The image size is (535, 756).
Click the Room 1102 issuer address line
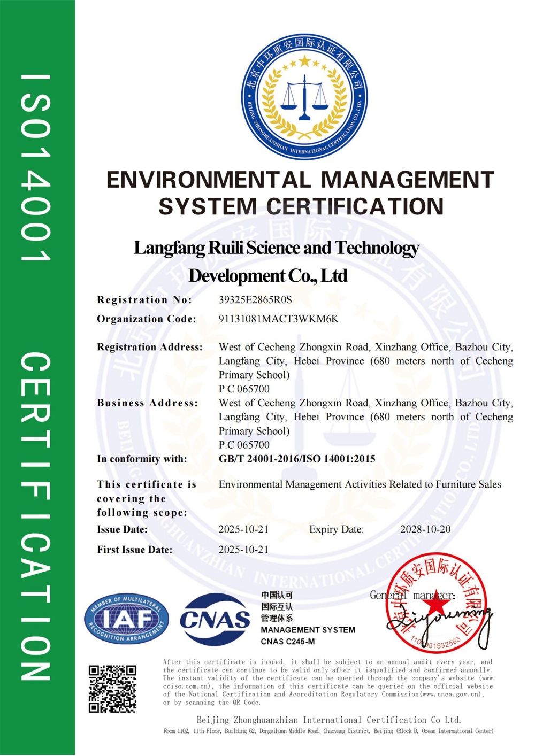pyautogui.click(x=328, y=731)
